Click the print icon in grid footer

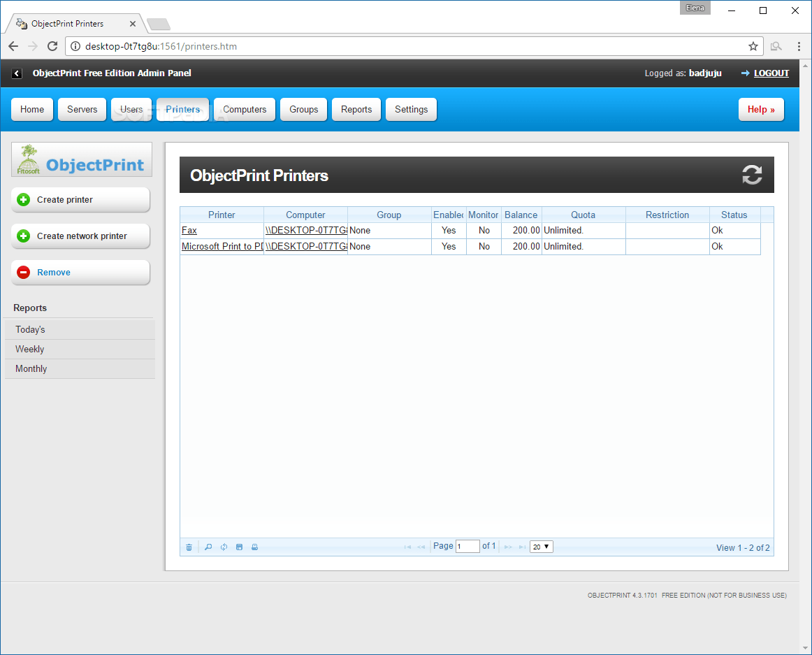[255, 547]
